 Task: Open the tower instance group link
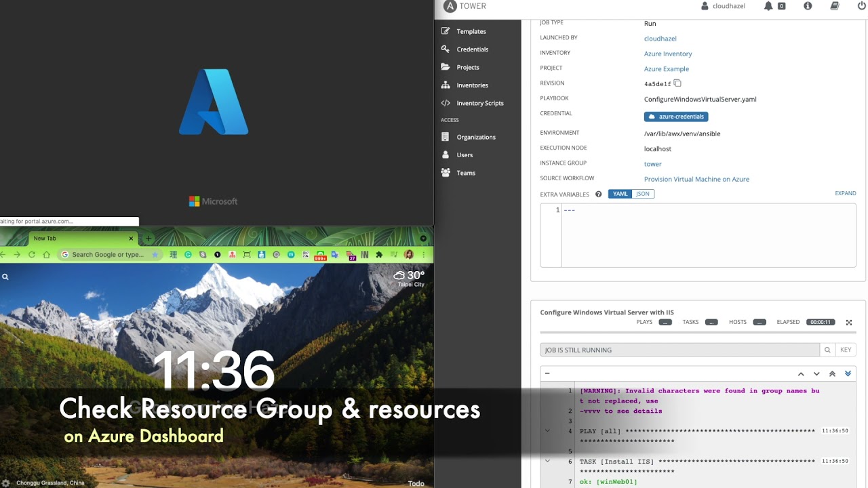coord(652,164)
